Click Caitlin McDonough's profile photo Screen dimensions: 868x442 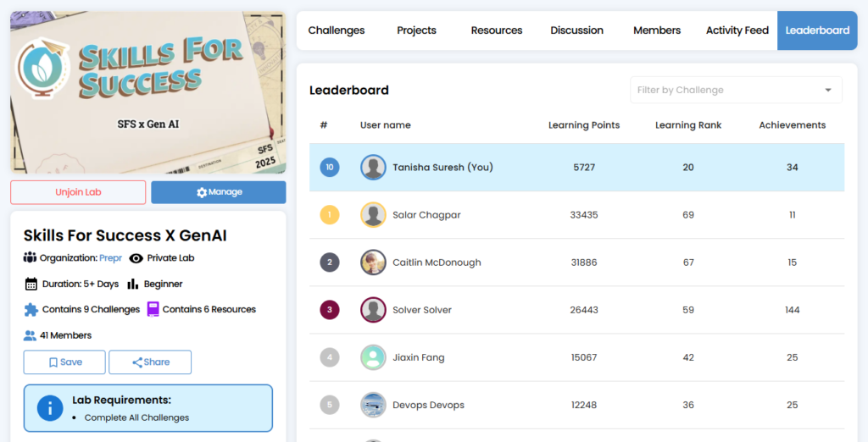click(x=373, y=262)
